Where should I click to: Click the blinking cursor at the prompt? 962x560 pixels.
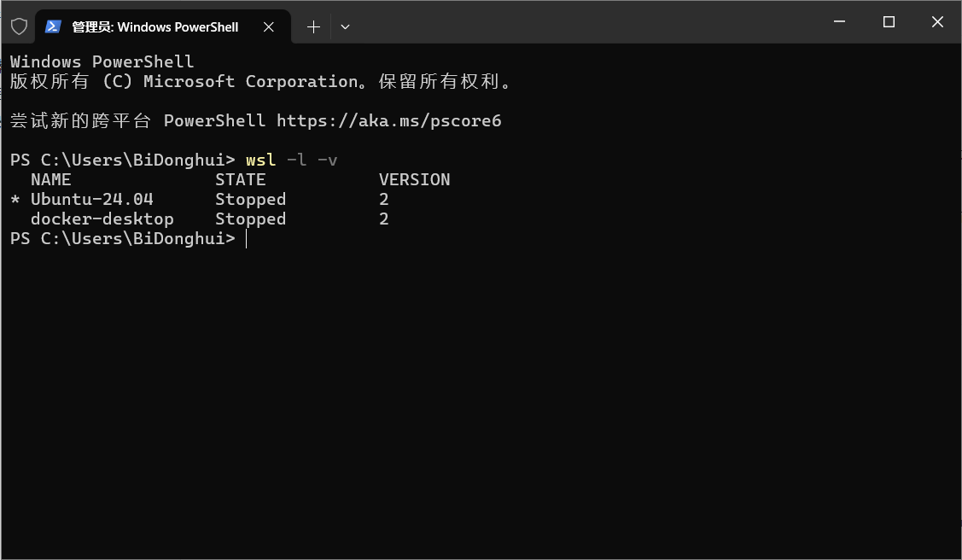point(246,239)
